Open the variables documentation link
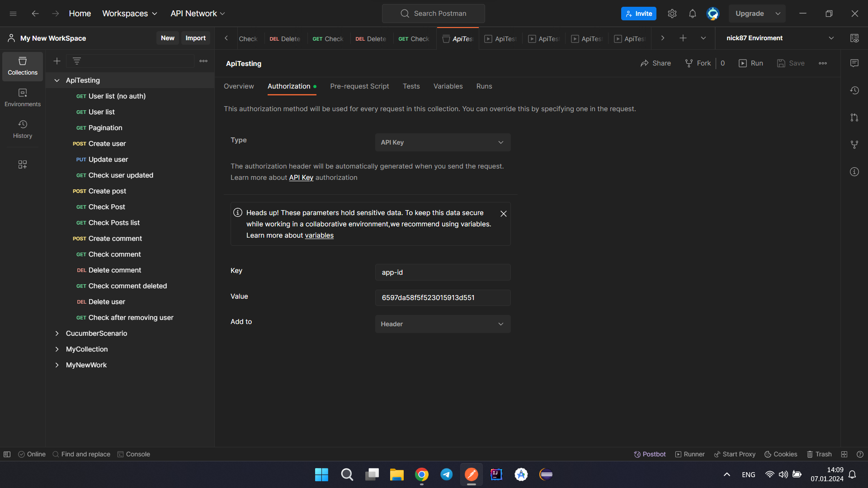Image resolution: width=868 pixels, height=488 pixels. point(319,235)
